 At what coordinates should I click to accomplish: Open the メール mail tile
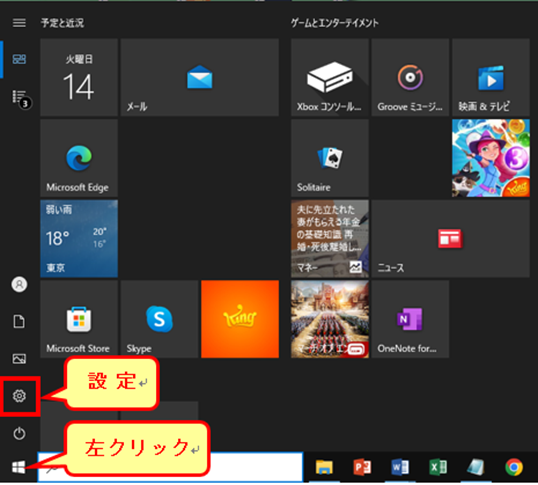[200, 78]
